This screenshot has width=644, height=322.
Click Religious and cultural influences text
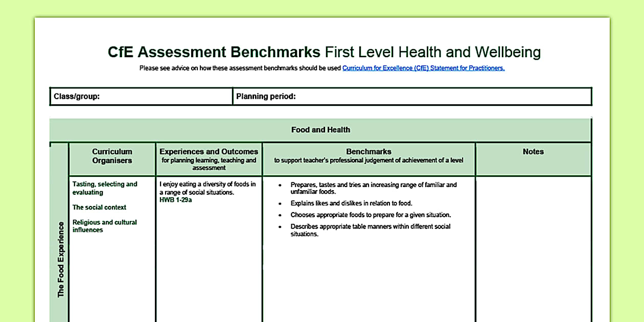[x=105, y=226]
